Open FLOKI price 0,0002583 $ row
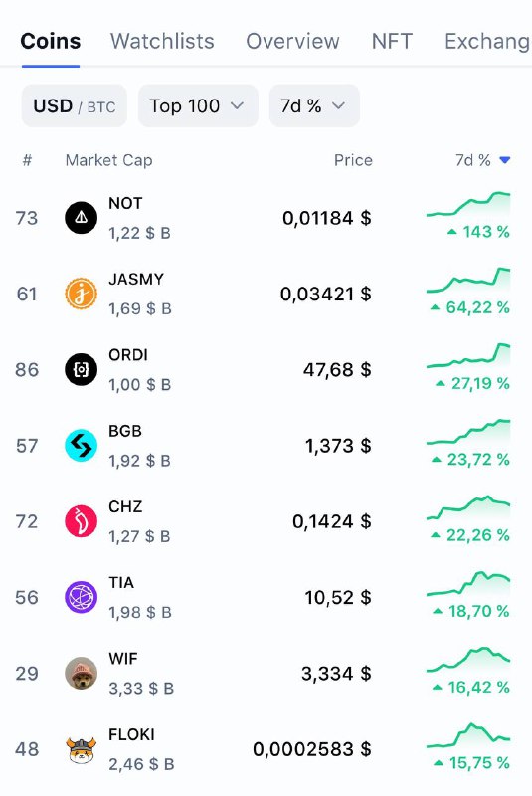This screenshot has width=532, height=796. pyautogui.click(x=266, y=749)
